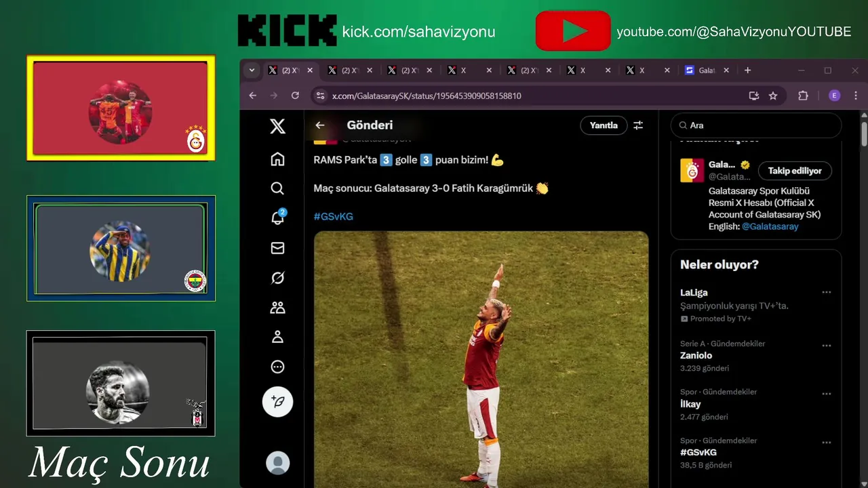Reload the page in Chrome
The image size is (868, 488).
point(295,96)
